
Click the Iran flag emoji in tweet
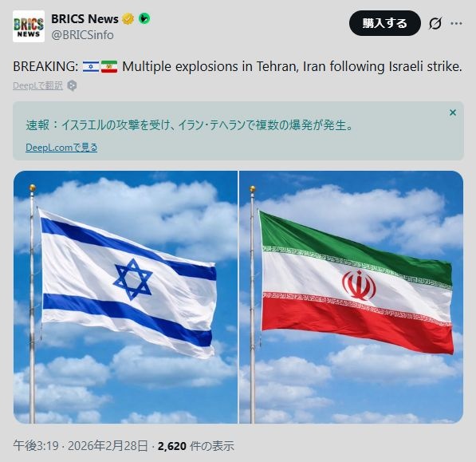click(x=109, y=66)
